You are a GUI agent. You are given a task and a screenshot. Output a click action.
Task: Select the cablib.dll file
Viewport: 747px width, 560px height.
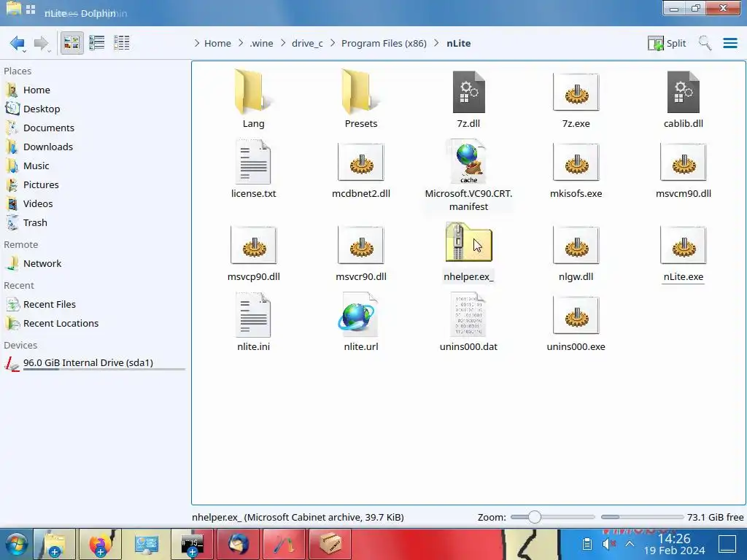(684, 98)
